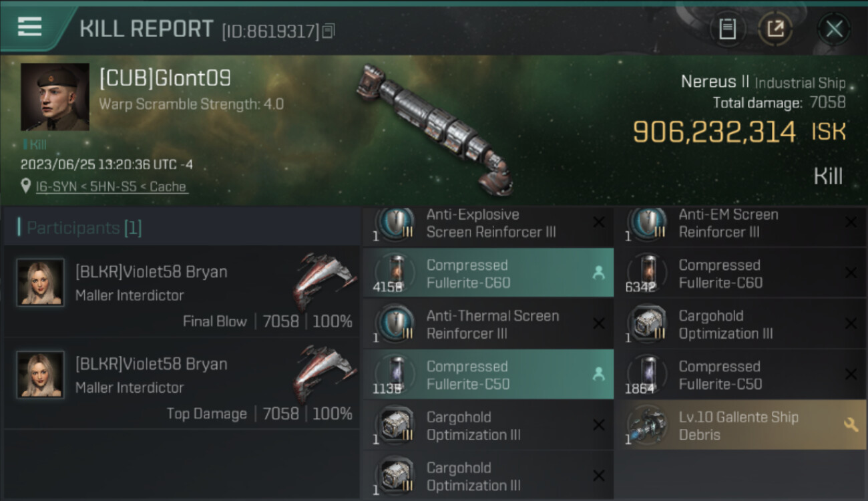Select the Compressed Fullerite-C50 1864 row
Image resolution: width=868 pixels, height=501 pixels.
(741, 374)
